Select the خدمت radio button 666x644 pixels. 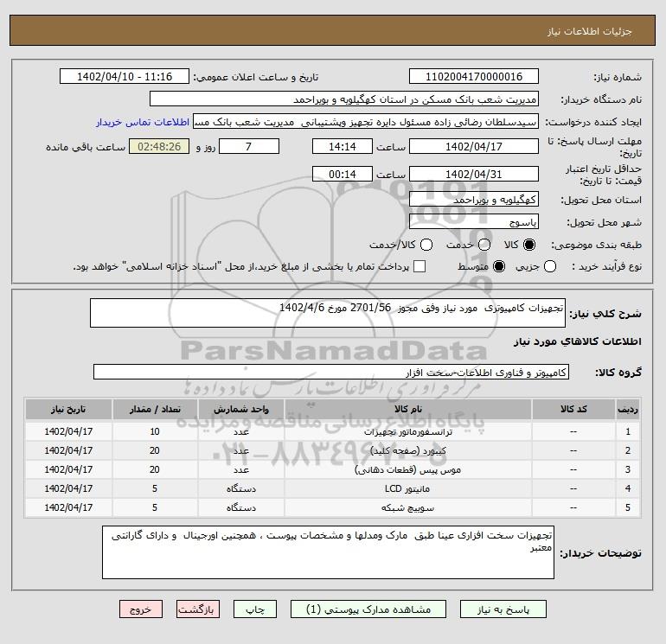(x=484, y=245)
